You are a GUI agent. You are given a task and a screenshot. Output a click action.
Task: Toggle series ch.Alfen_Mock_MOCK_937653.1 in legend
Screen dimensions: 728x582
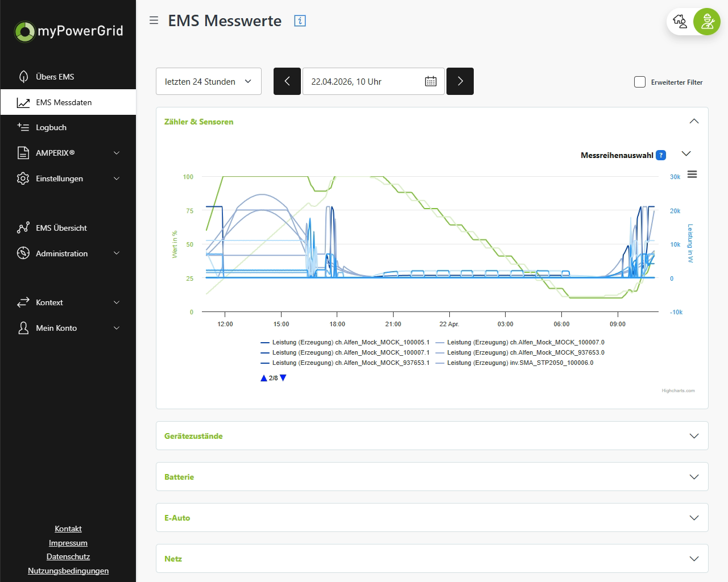coord(345,363)
